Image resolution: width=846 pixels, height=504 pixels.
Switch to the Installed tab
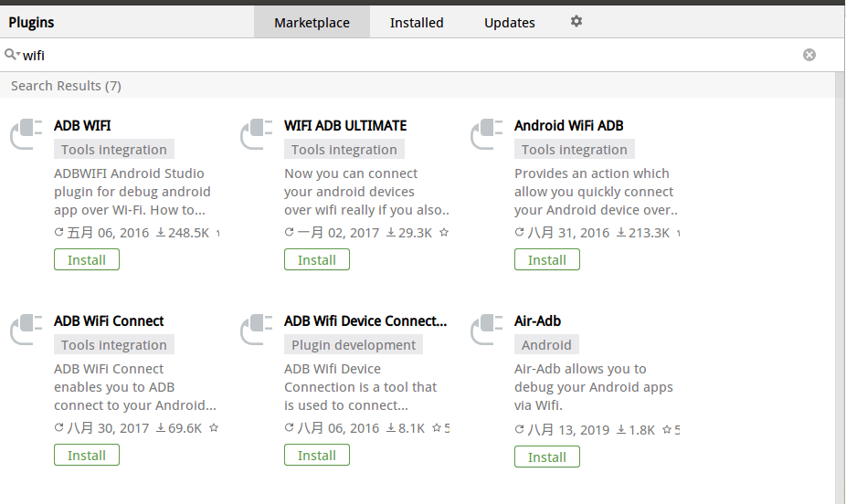point(417,23)
